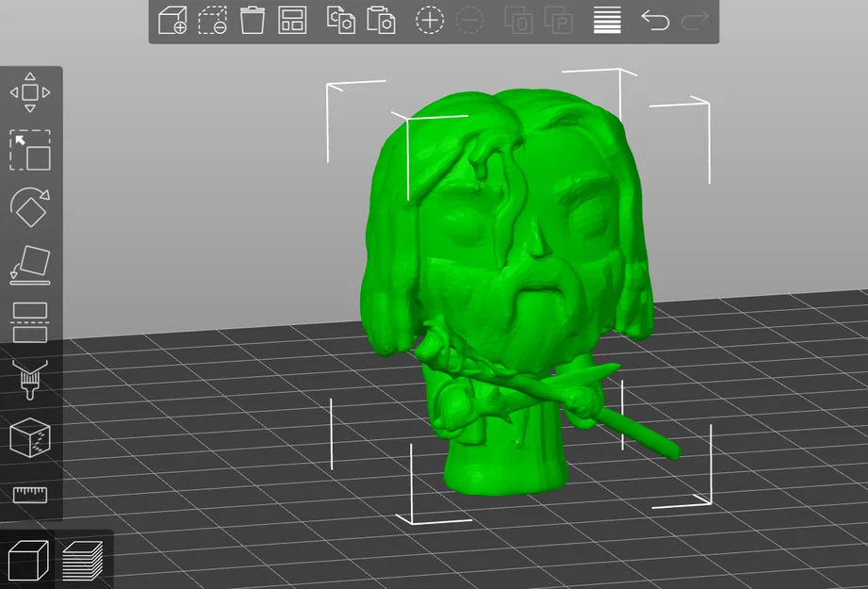Click the Undo arrow
Image resolution: width=868 pixels, height=589 pixels.
(655, 21)
